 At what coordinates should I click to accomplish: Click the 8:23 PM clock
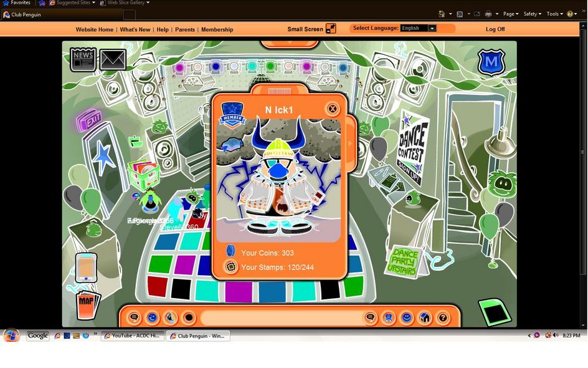(x=571, y=336)
